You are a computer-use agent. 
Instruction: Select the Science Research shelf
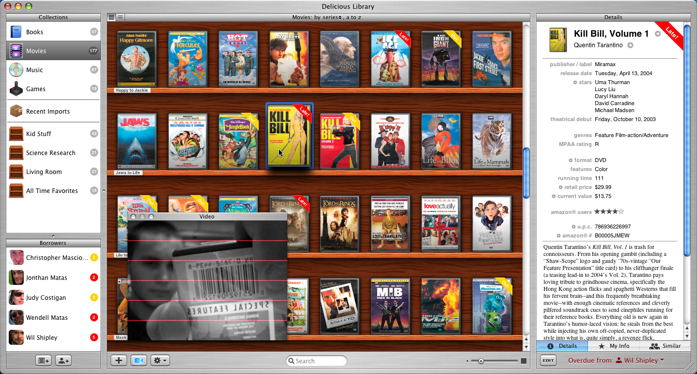click(x=53, y=153)
